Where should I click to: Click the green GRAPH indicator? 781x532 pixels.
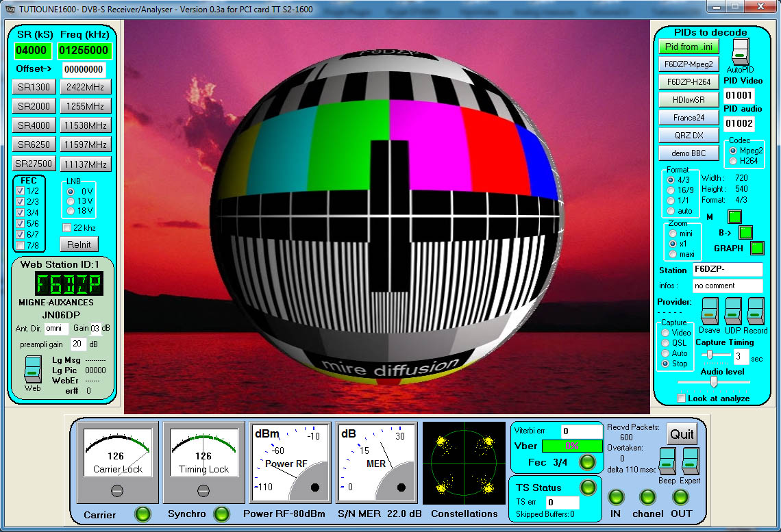[757, 248]
